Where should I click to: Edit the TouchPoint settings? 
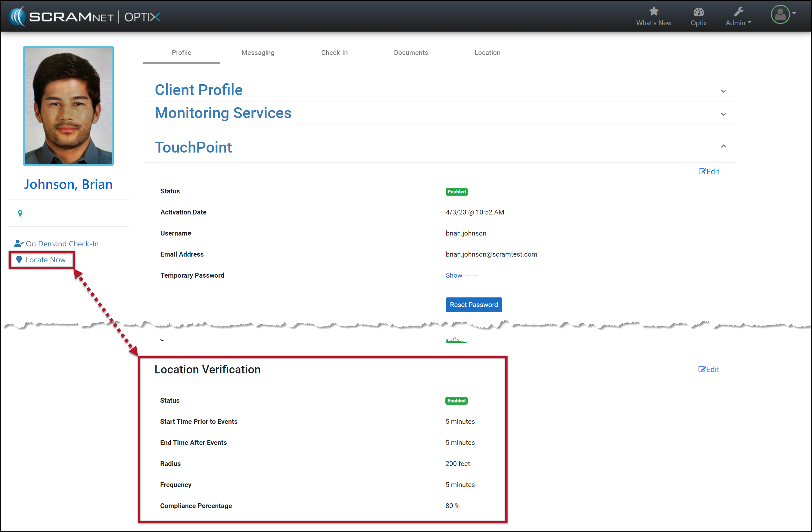(x=709, y=171)
